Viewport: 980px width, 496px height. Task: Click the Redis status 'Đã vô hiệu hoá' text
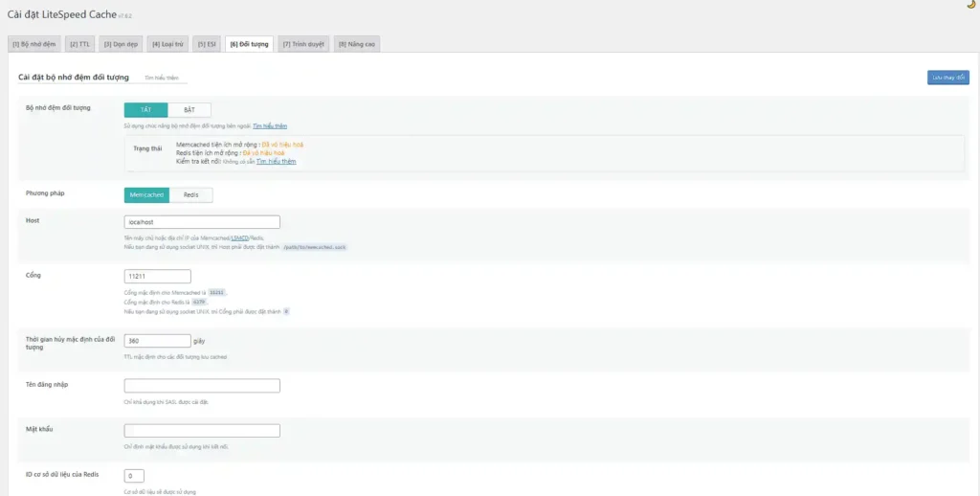(264, 152)
